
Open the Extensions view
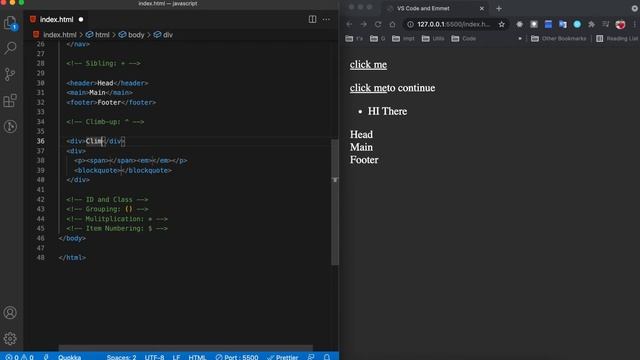10,100
